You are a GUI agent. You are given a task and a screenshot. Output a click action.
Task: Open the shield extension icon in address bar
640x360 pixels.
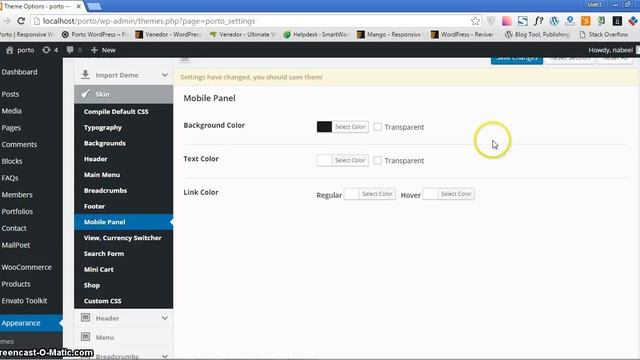pyautogui.click(x=491, y=21)
